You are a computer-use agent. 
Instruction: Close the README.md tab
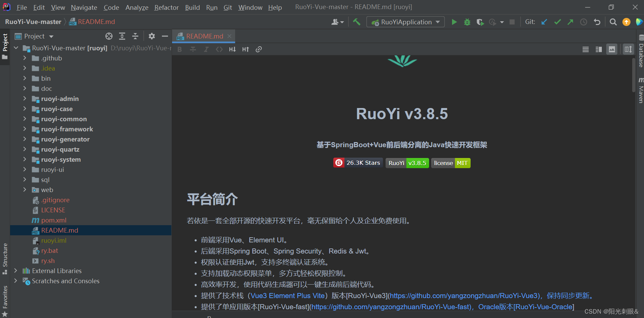229,36
